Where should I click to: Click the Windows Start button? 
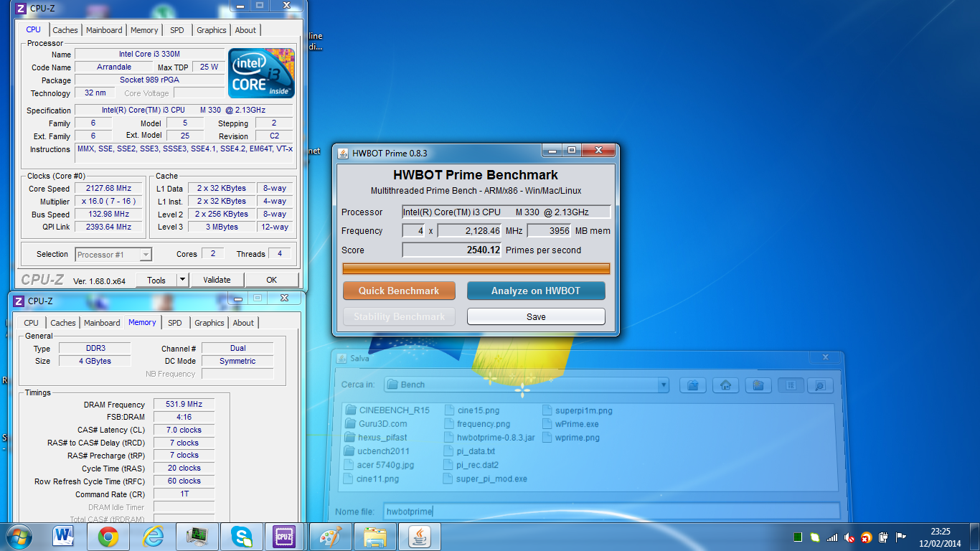tap(19, 537)
